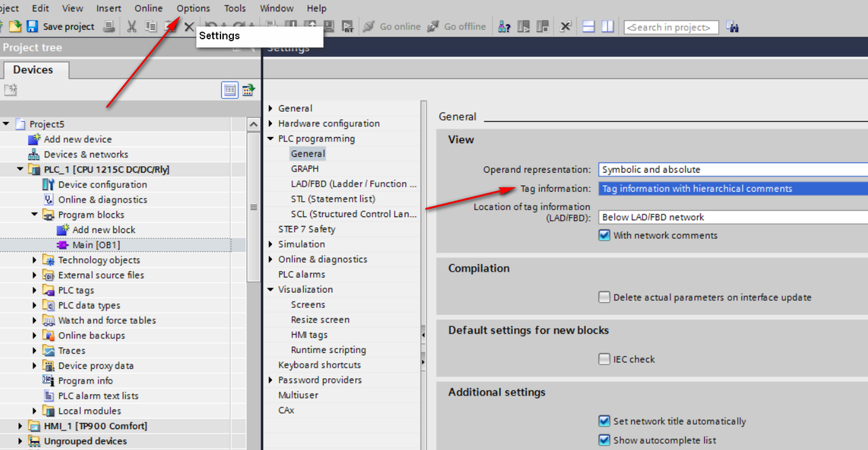Select STL (Statement list) settings
The width and height of the screenshot is (868, 450).
tap(333, 199)
